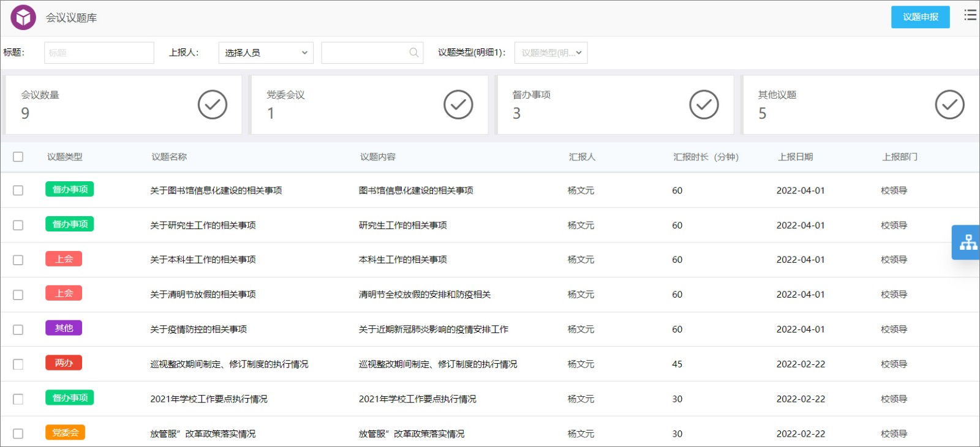Click the orange 党委会 tag
980x447 pixels.
[66, 432]
